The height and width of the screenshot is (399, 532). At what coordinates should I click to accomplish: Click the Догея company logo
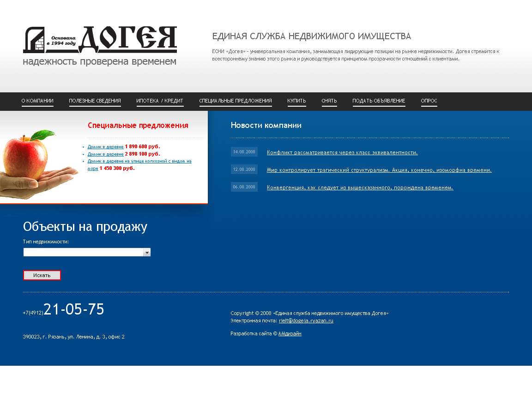pos(100,40)
